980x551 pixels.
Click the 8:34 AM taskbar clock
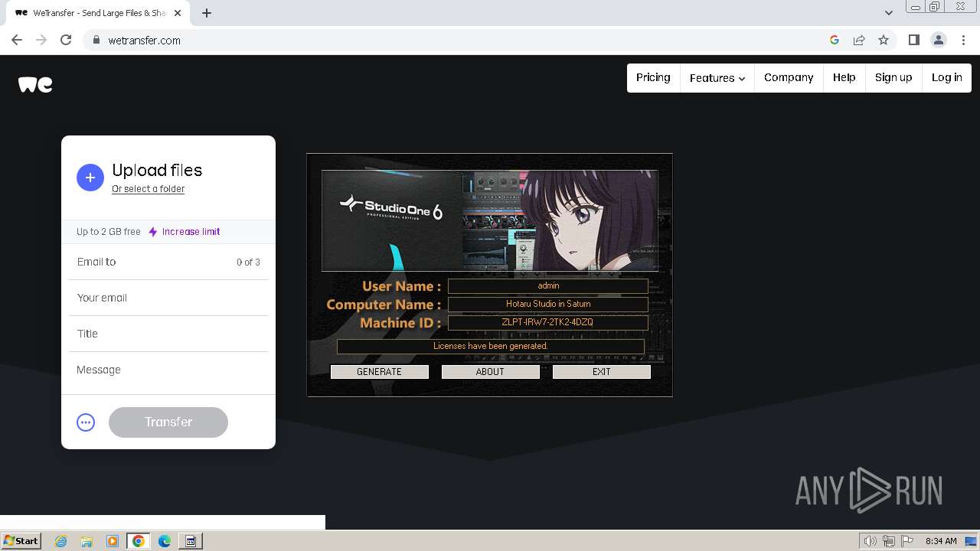point(941,541)
